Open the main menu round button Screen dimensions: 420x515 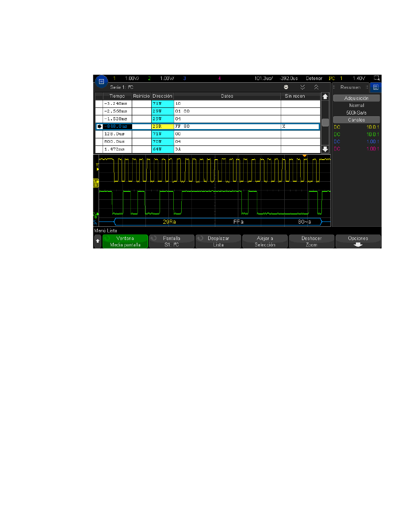101,81
